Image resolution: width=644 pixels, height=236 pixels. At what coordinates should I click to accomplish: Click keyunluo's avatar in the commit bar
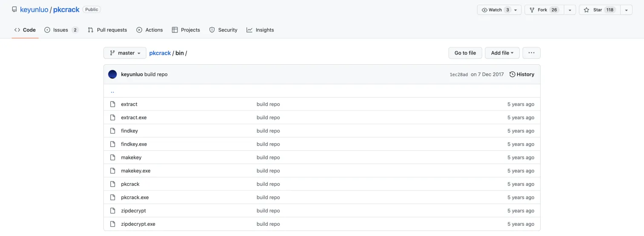click(112, 74)
